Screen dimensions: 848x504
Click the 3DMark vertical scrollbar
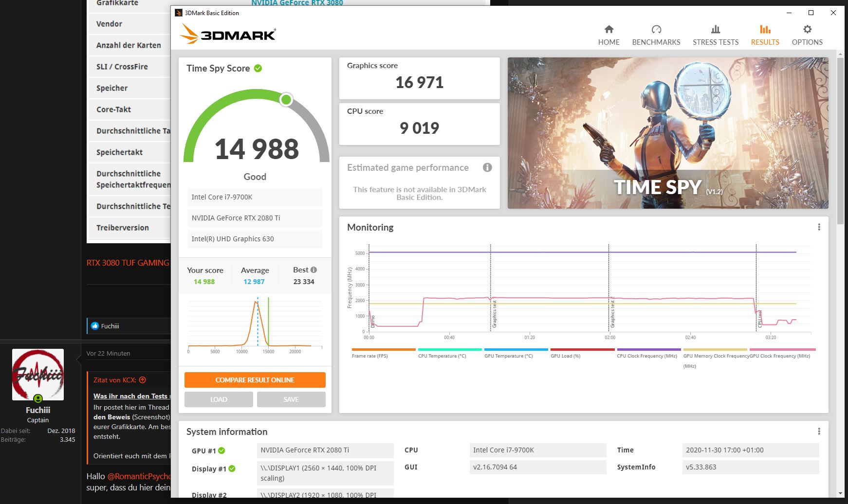(840, 141)
